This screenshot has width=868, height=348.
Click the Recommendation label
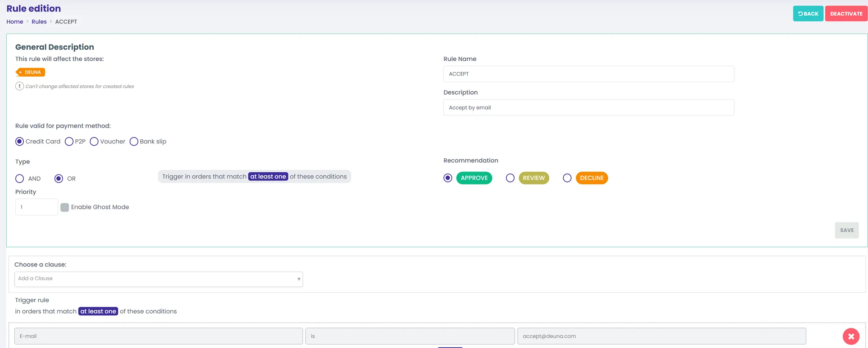pos(471,160)
